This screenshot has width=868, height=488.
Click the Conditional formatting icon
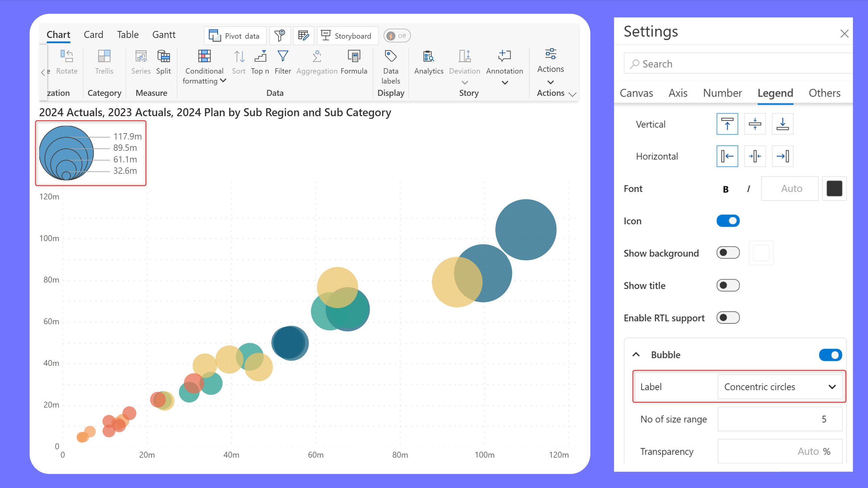click(x=204, y=57)
